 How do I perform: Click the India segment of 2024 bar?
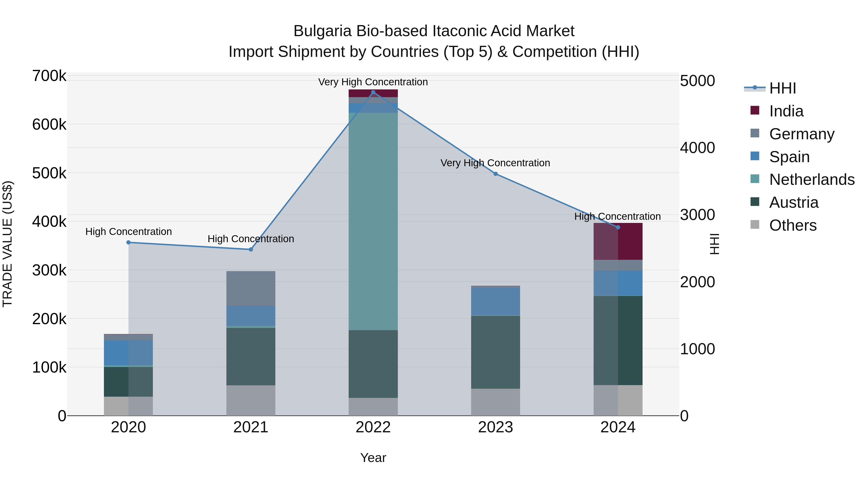pos(618,241)
